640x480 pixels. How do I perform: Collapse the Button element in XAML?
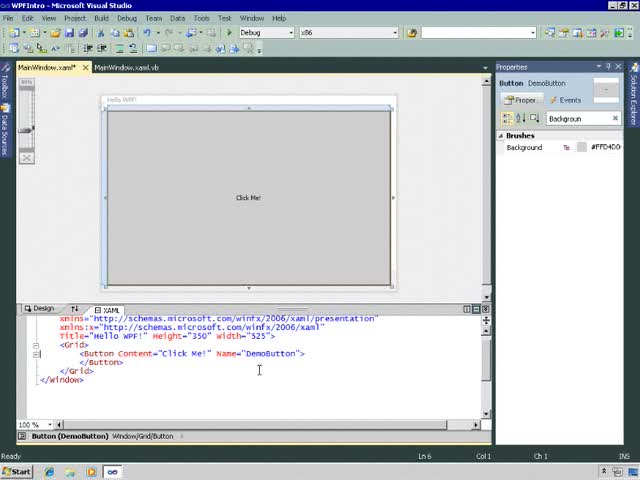(36, 354)
